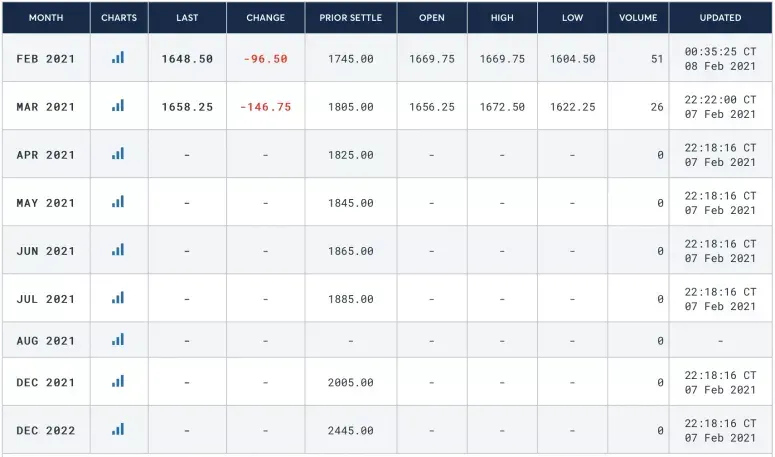This screenshot has height=457, width=775.
Task: Click the OPEN column header
Action: tap(432, 18)
